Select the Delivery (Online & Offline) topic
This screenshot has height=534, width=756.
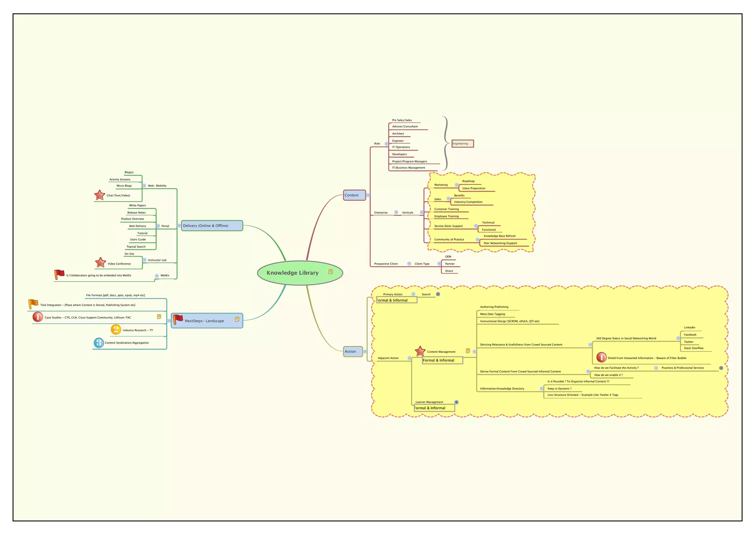point(212,225)
